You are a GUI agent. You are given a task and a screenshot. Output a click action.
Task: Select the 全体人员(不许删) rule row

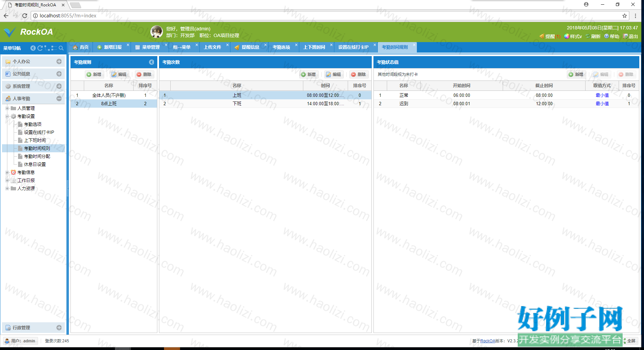click(114, 95)
